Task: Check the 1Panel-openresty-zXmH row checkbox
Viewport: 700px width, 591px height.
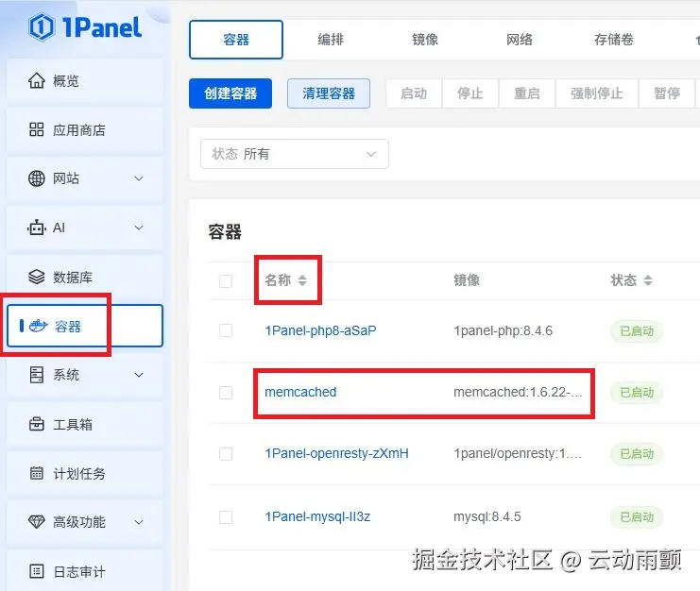Action: pyautogui.click(x=226, y=454)
